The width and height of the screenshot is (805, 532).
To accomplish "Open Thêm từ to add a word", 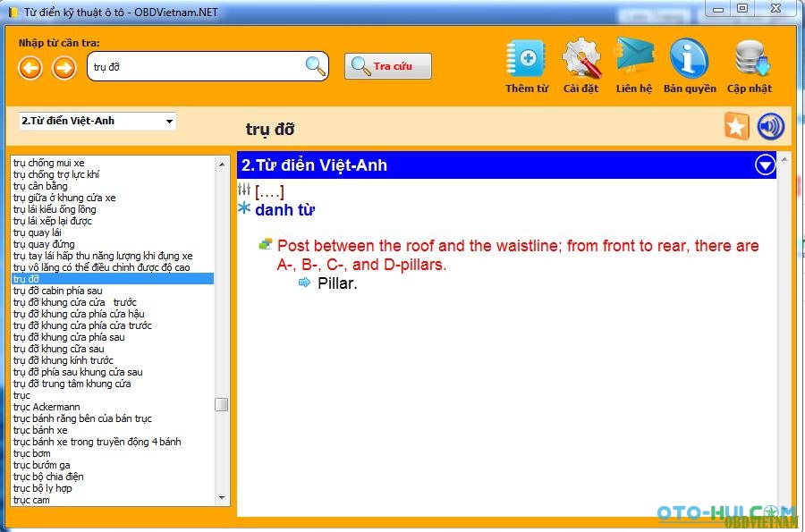I will [x=526, y=65].
